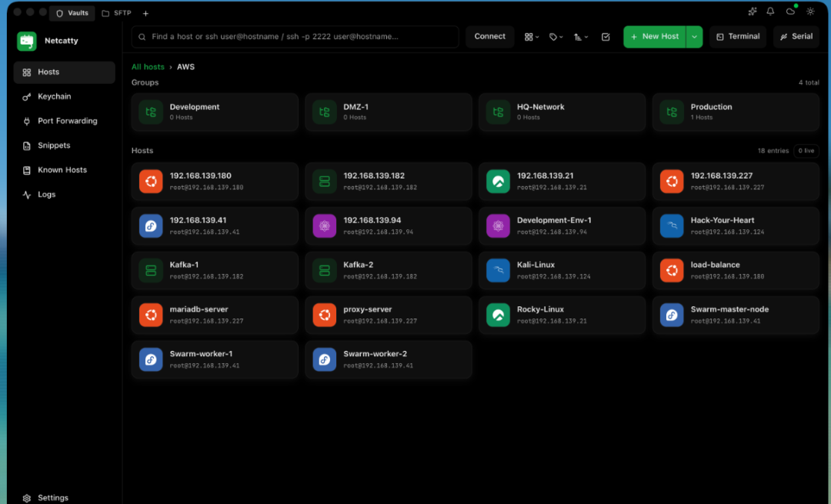Click the 18 entries count text
The width and height of the screenshot is (831, 504).
click(x=773, y=151)
